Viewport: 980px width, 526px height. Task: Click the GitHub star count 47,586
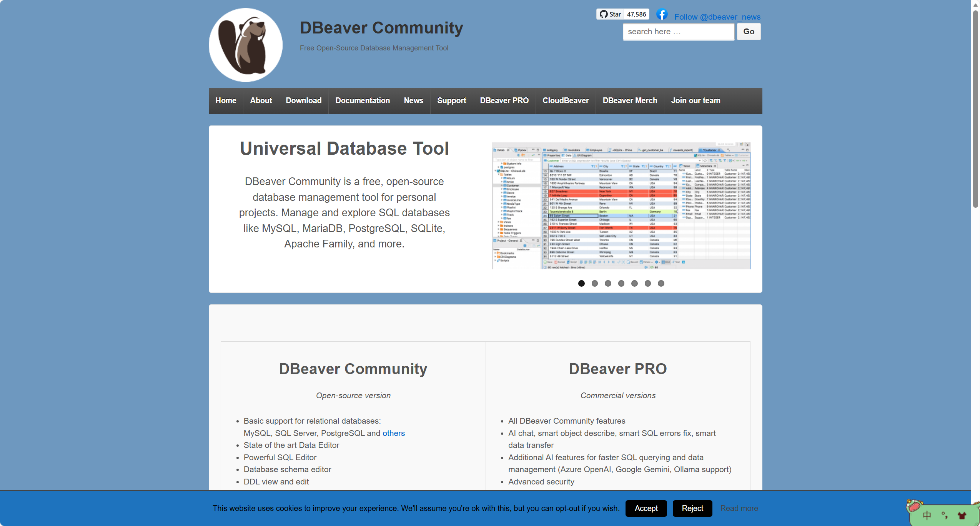[636, 14]
